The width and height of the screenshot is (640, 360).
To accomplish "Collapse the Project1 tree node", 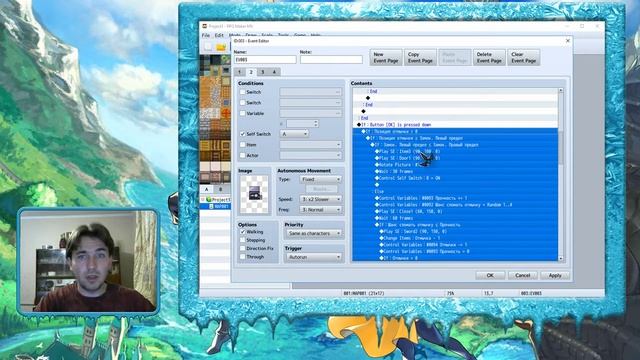I will [x=203, y=200].
